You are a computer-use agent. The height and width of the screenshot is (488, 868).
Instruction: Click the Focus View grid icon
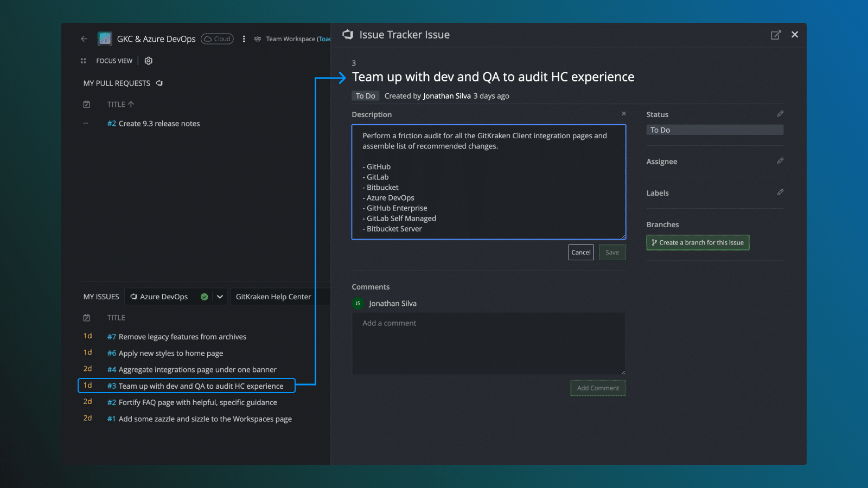point(84,61)
